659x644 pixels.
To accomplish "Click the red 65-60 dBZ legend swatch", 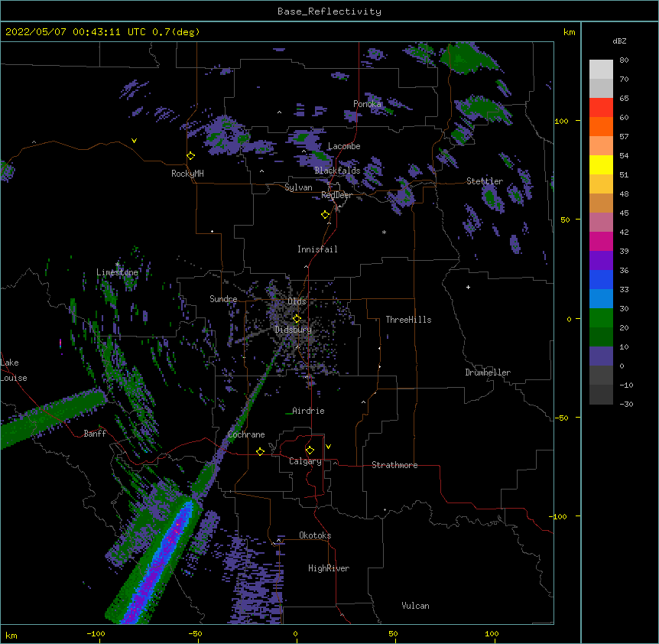I will pos(601,108).
